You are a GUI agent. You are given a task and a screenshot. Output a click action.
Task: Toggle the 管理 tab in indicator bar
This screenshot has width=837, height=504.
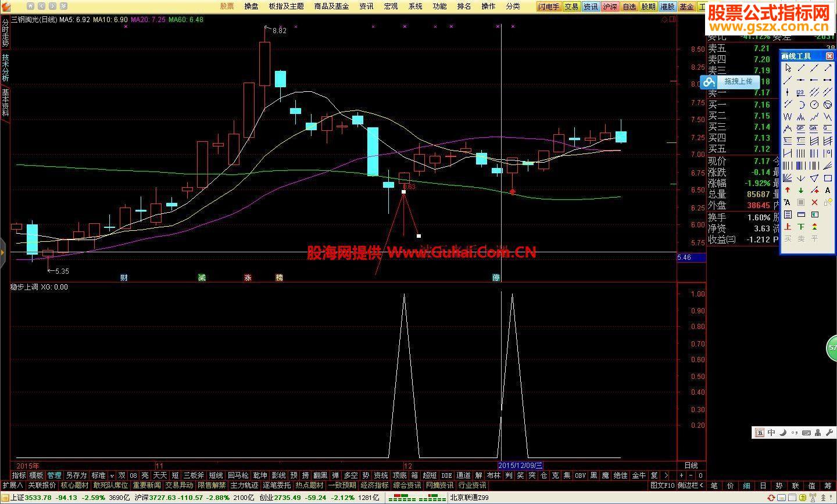click(x=54, y=476)
